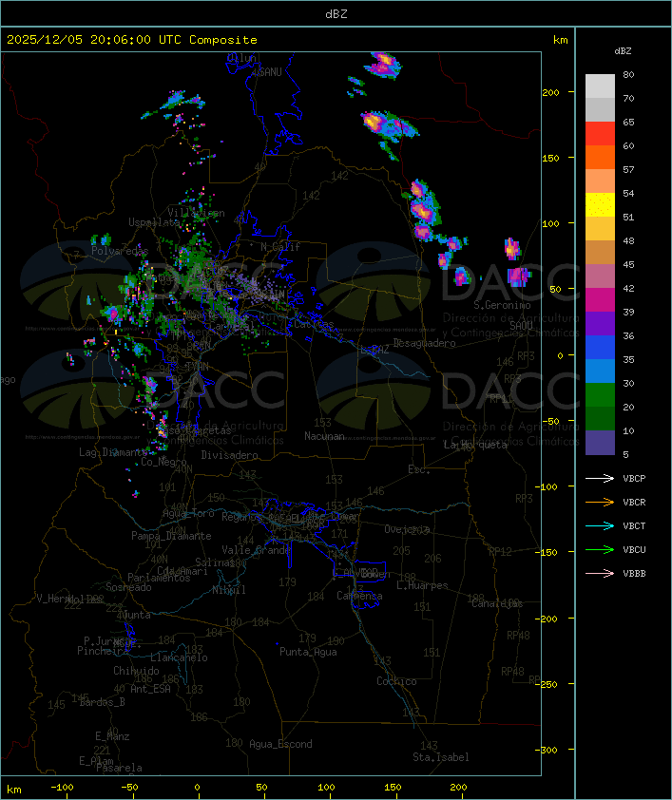The image size is (672, 800).
Task: Click the 'Canalejas' place label
Action: click(x=497, y=604)
